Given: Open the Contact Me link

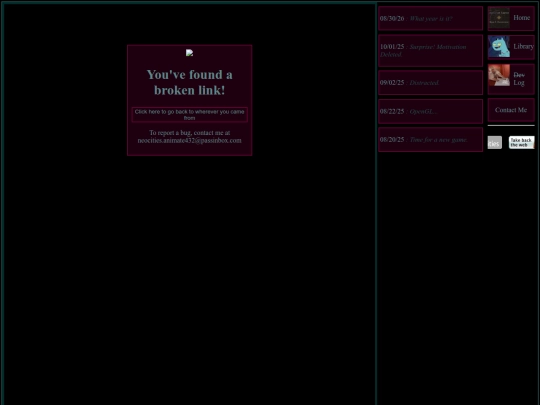Looking at the screenshot, I should coord(511,110).
